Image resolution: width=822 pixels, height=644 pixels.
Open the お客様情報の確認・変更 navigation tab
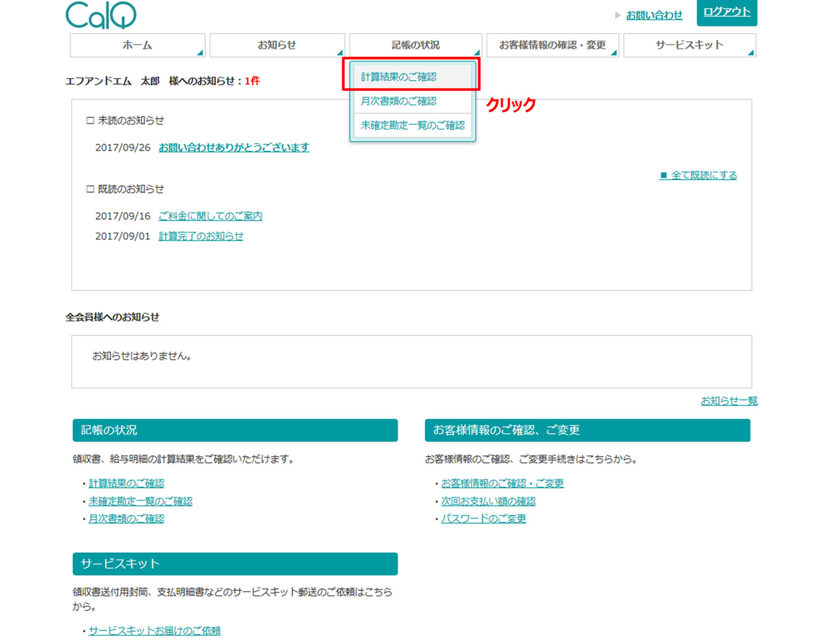click(x=552, y=45)
